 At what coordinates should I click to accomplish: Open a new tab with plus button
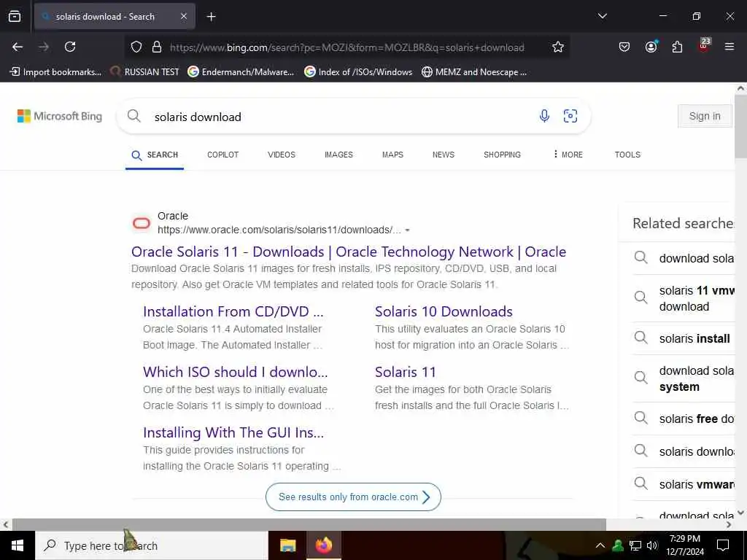(211, 17)
